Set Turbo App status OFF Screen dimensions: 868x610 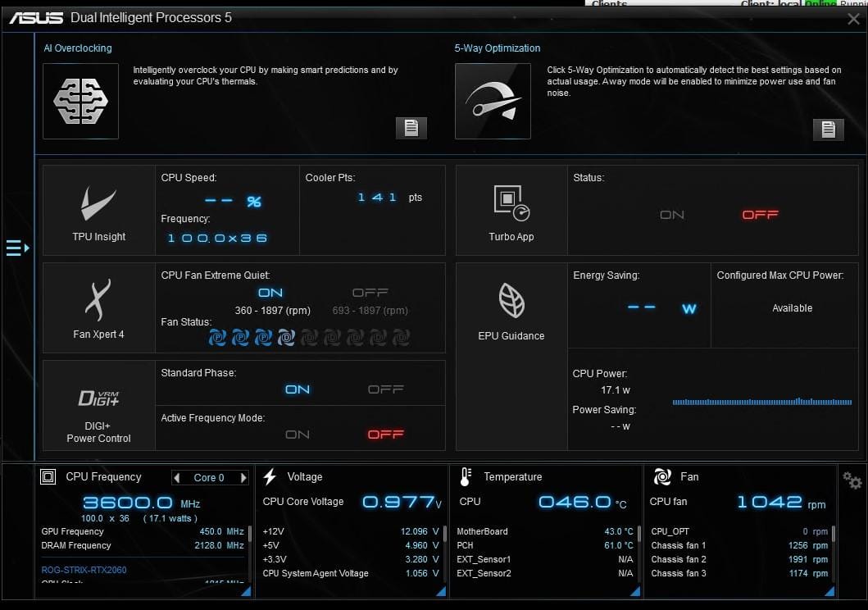(760, 215)
